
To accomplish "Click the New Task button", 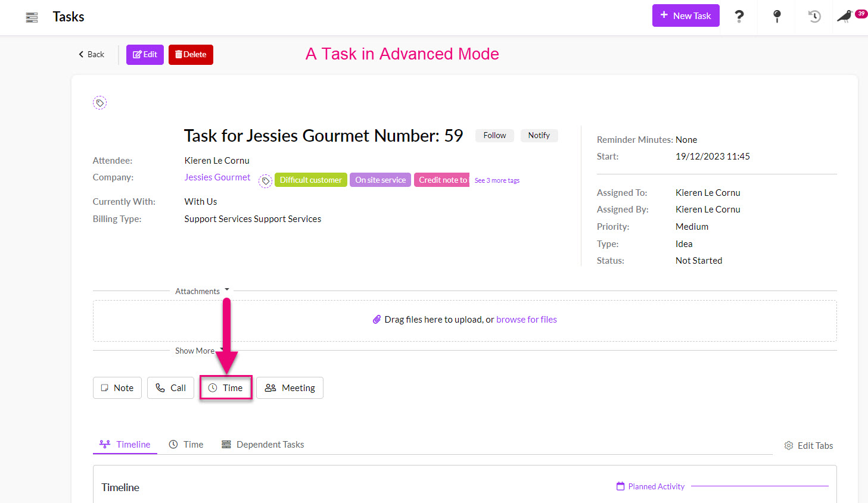I will (x=686, y=15).
